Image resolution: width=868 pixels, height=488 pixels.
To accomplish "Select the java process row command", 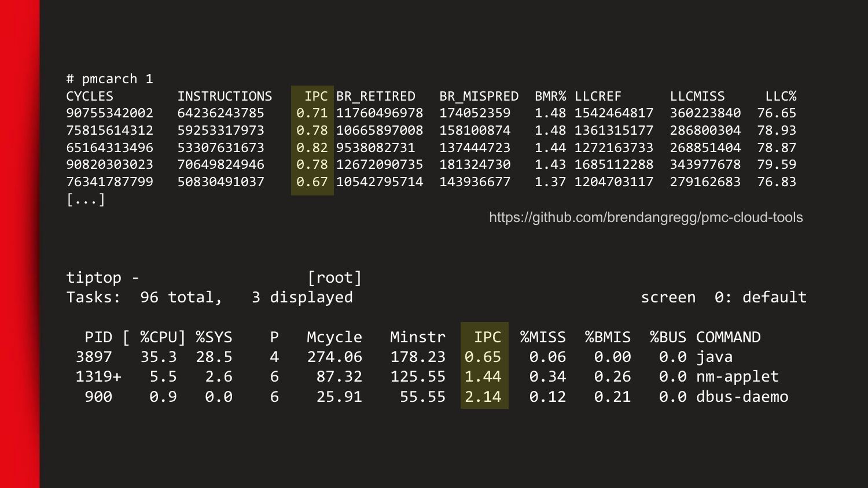I will (714, 357).
